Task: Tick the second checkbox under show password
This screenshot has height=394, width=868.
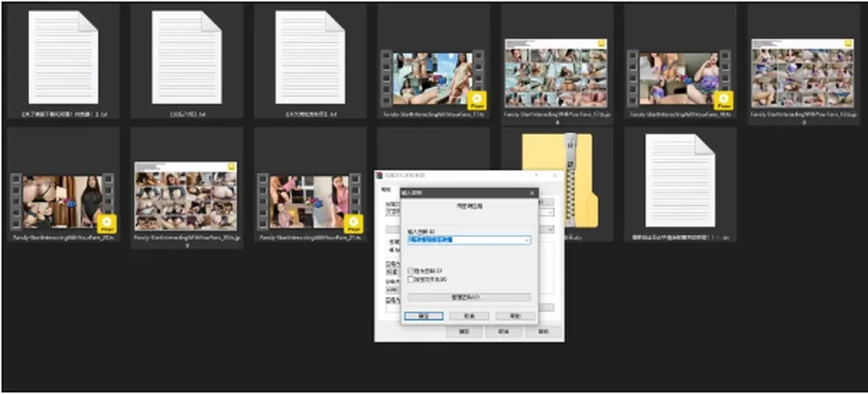Action: 410,279
